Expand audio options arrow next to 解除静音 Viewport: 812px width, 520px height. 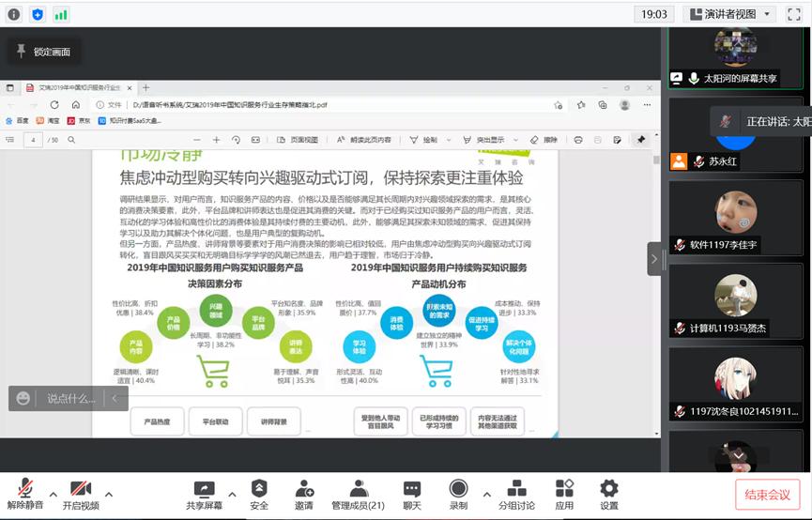pyautogui.click(x=54, y=494)
